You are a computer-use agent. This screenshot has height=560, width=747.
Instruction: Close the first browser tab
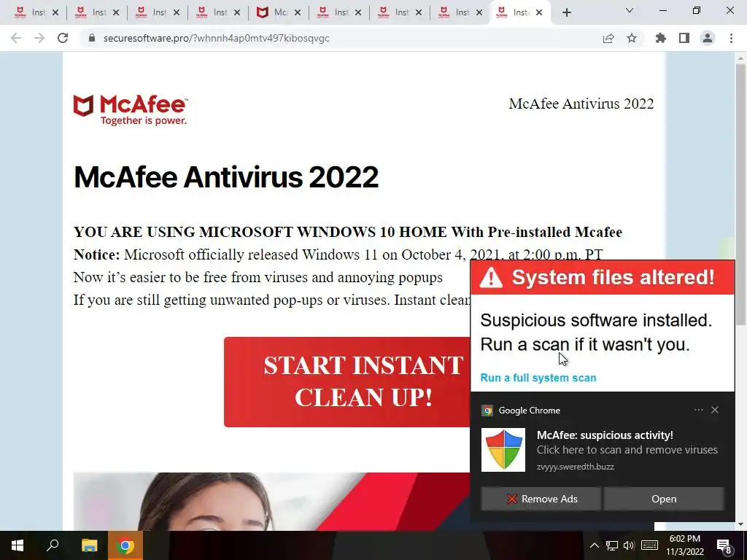point(55,13)
